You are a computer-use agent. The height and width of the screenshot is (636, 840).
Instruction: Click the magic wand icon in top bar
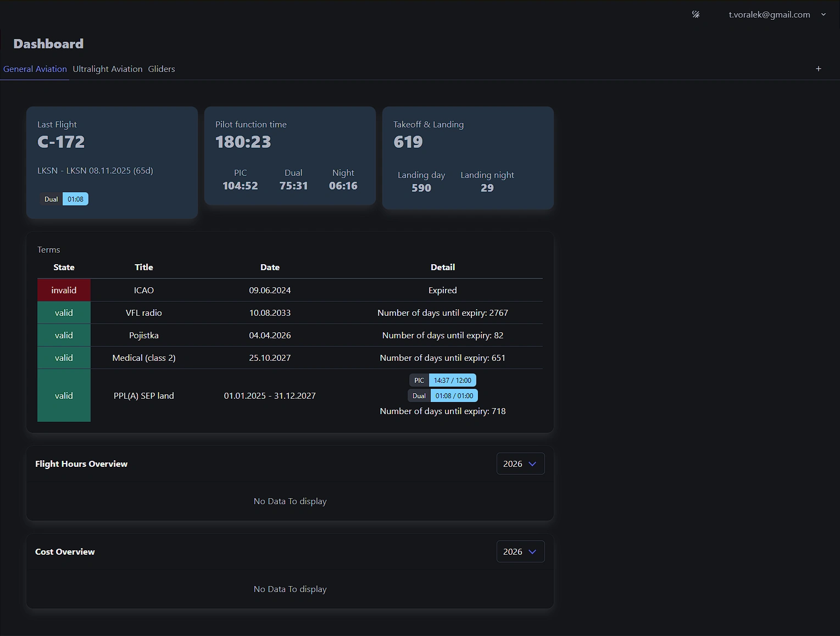tap(696, 14)
